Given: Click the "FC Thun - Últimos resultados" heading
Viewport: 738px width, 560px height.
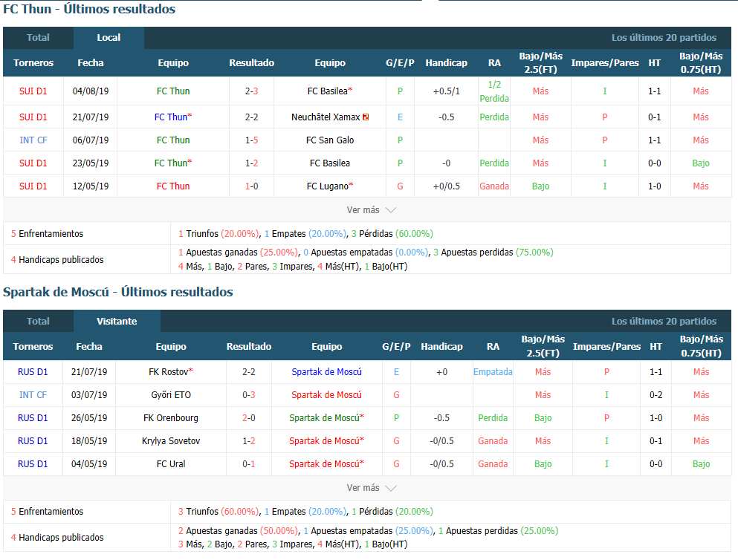Looking at the screenshot, I should 89,9.
